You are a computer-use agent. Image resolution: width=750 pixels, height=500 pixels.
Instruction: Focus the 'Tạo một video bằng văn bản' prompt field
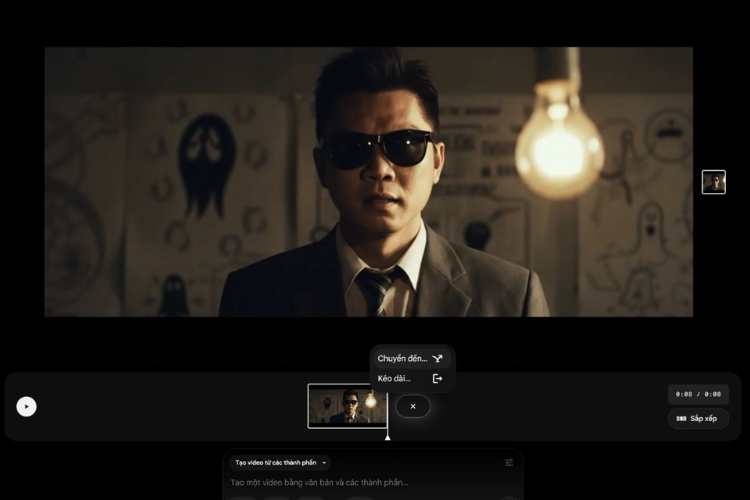(320, 482)
